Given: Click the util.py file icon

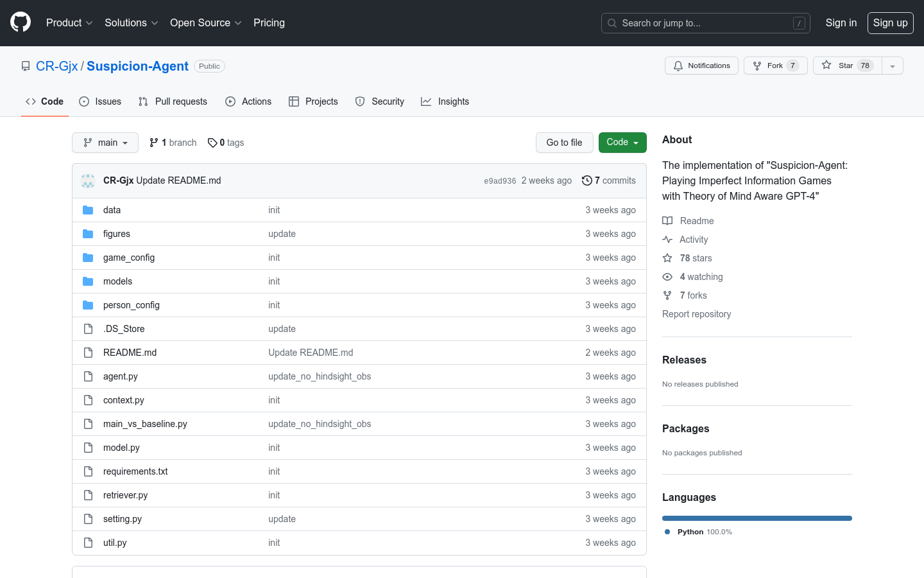Looking at the screenshot, I should point(88,543).
